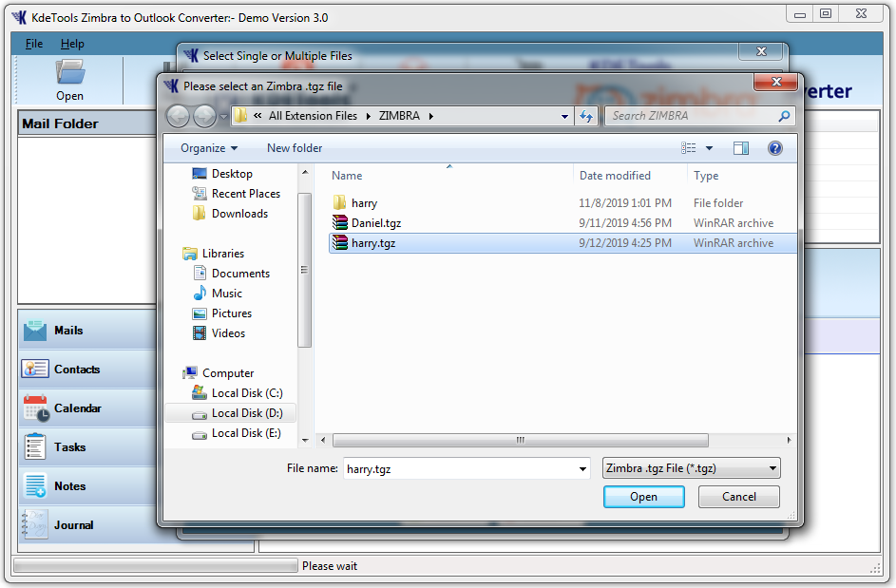896x588 pixels.
Task: Click the Open folder toolbar icon
Action: pyautogui.click(x=69, y=73)
